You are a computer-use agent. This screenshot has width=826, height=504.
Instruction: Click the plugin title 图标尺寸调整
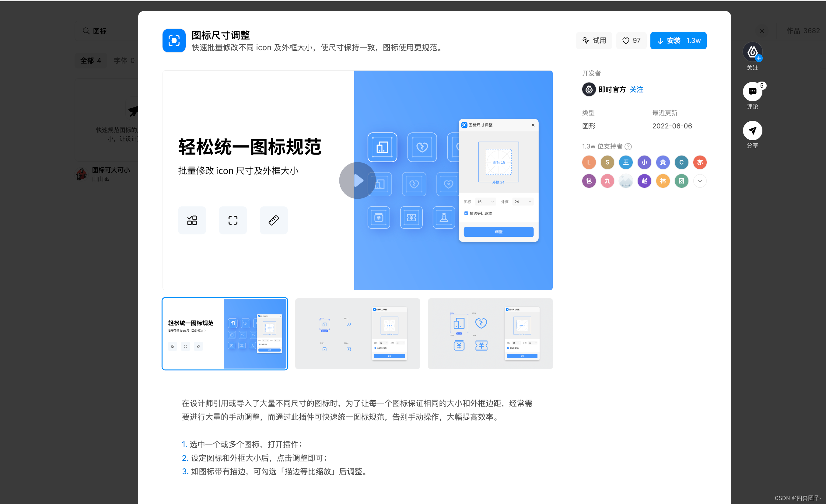(x=221, y=35)
